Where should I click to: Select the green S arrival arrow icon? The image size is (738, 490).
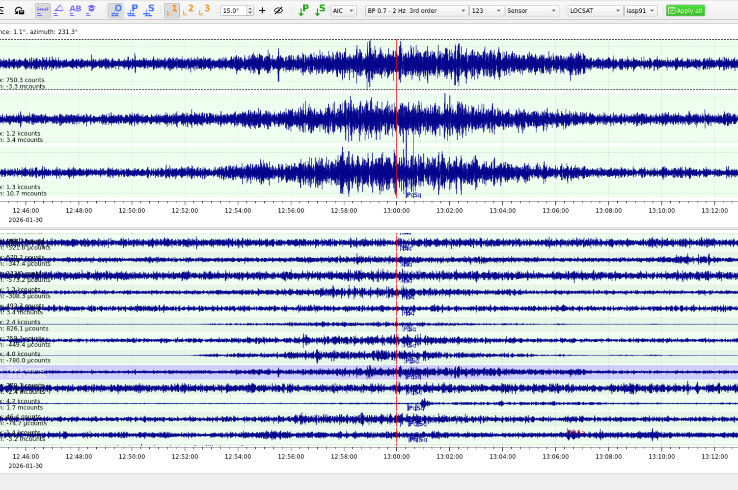[x=319, y=10]
